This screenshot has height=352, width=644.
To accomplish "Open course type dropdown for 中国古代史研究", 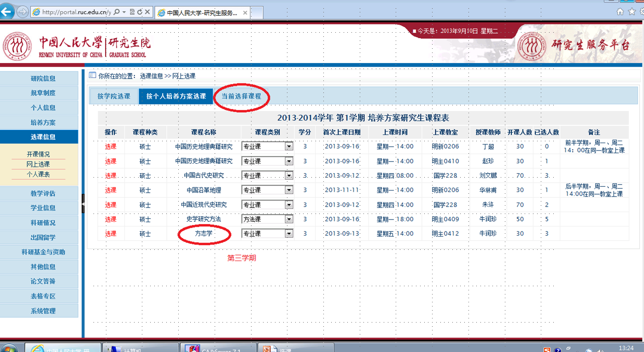I will coord(289,176).
